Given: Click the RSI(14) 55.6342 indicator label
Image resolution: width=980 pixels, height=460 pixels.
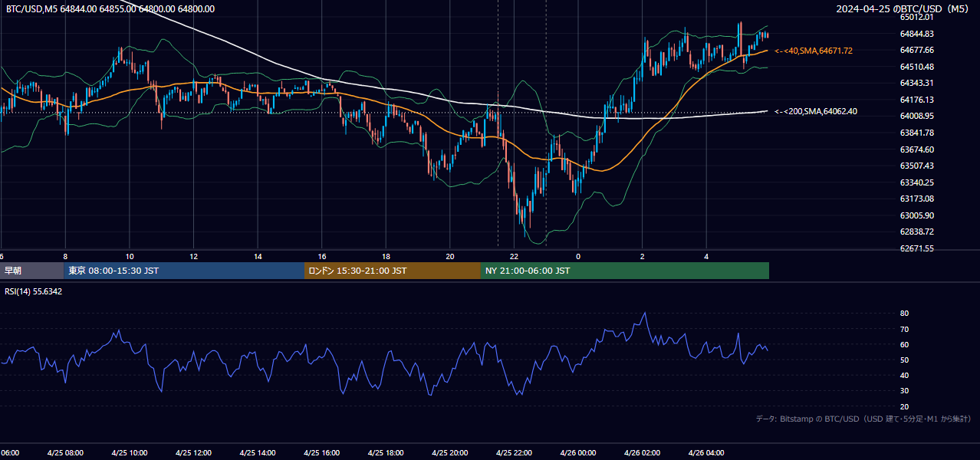Looking at the screenshot, I should [34, 291].
